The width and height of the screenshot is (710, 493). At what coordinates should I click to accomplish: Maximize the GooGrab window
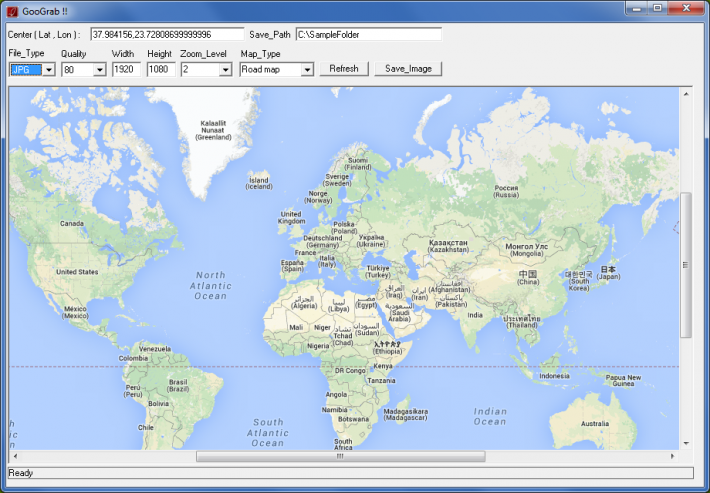point(657,8)
